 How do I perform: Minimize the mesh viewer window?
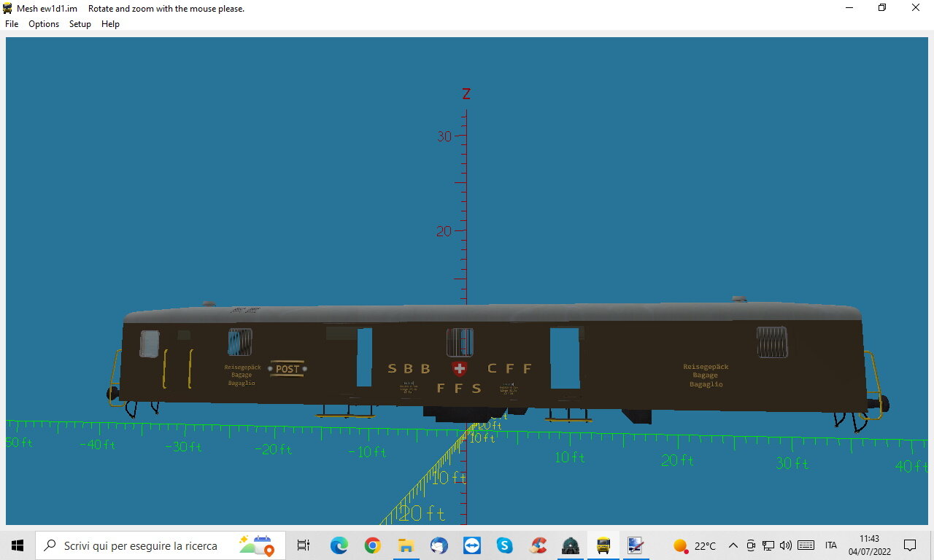[849, 8]
